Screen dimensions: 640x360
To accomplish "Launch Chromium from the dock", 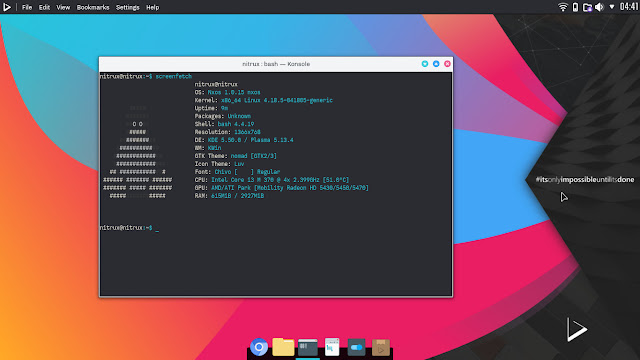I will click(259, 347).
